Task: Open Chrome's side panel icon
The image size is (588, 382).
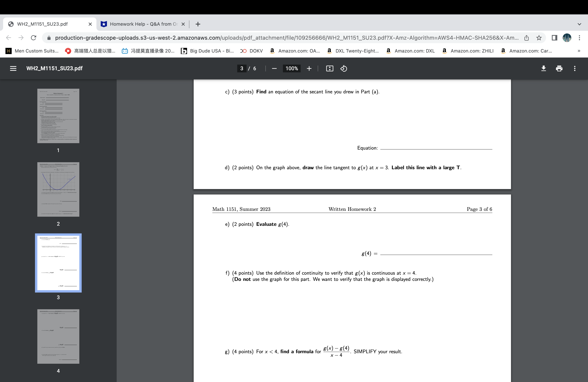Action: (554, 38)
